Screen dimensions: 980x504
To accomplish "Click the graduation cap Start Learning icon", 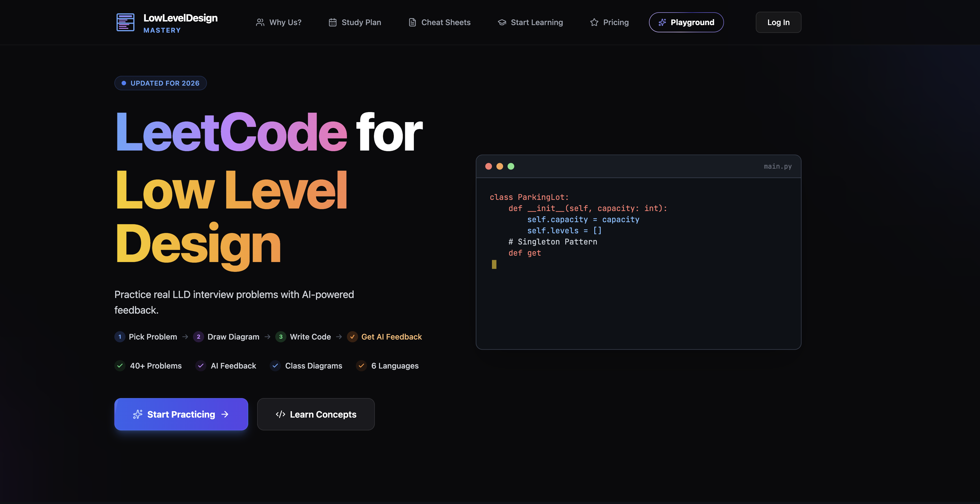I will coord(502,23).
